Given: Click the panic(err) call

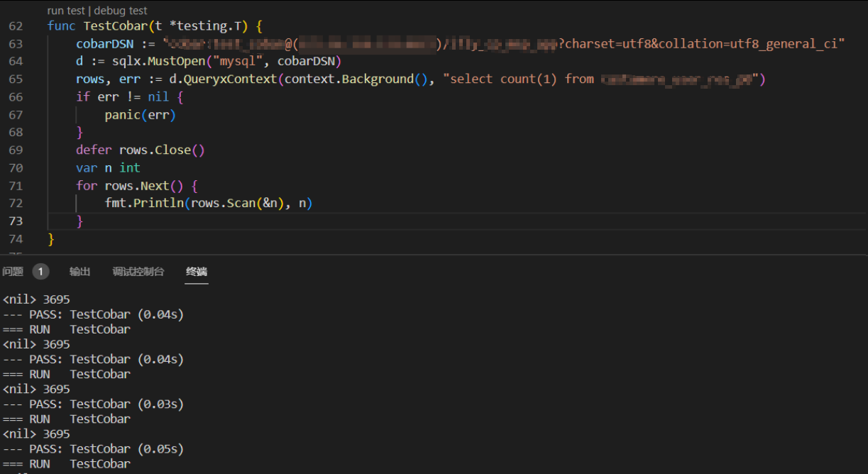Looking at the screenshot, I should [141, 115].
